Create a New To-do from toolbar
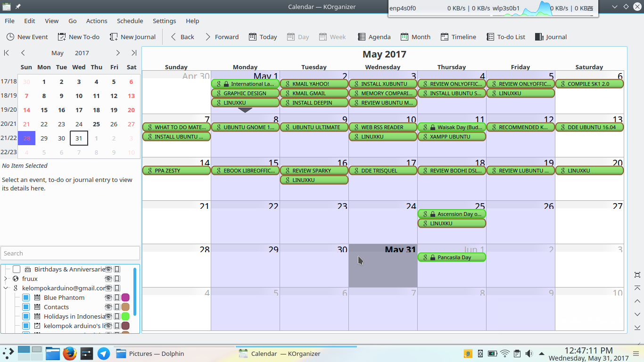Image resolution: width=644 pixels, height=362 pixels. [x=78, y=37]
